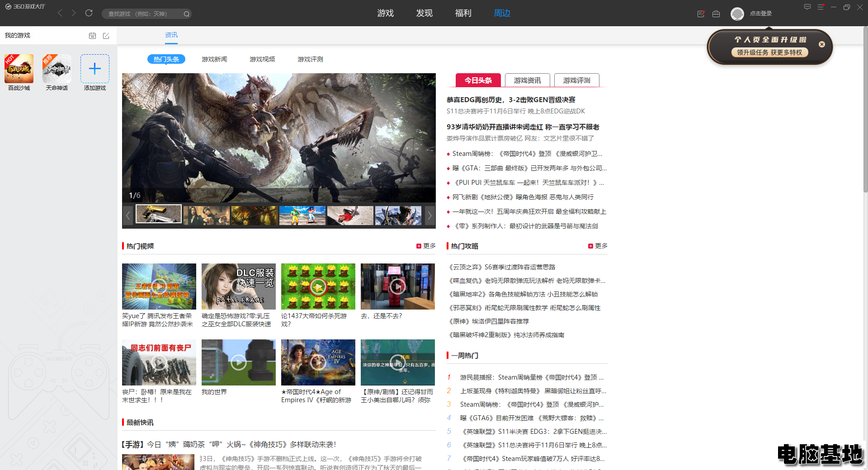Play the 我的世界 video
Viewport: 868px width, 470px height.
pos(239,362)
